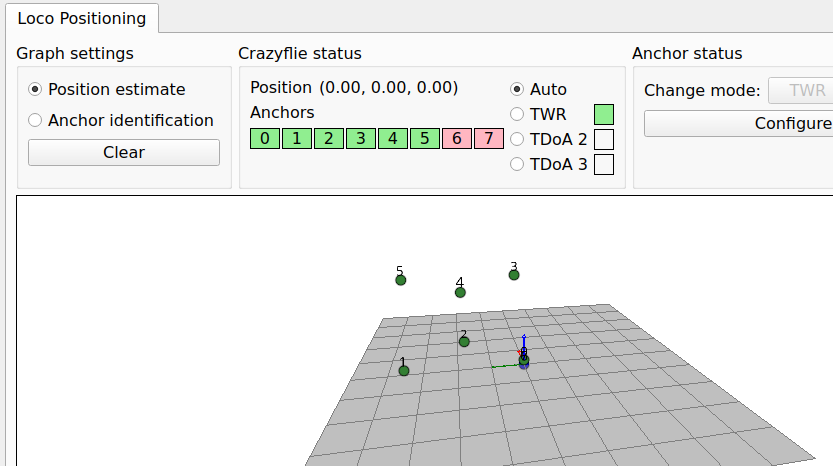Viewport: 833px width, 466px height.
Task: Click the TWR change mode button
Action: tap(802, 91)
